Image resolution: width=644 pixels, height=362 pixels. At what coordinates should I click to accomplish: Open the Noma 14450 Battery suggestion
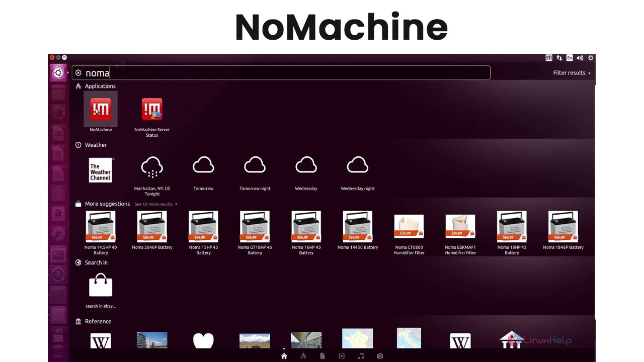(x=357, y=226)
